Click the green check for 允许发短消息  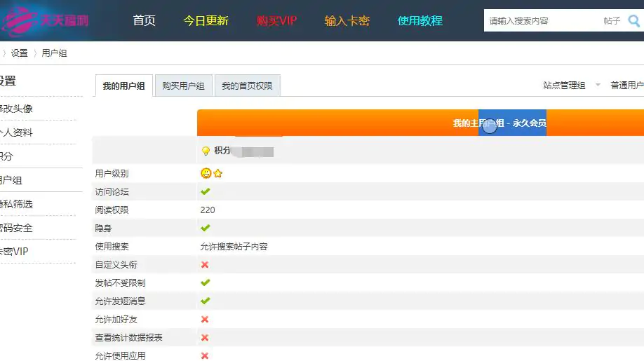206,301
